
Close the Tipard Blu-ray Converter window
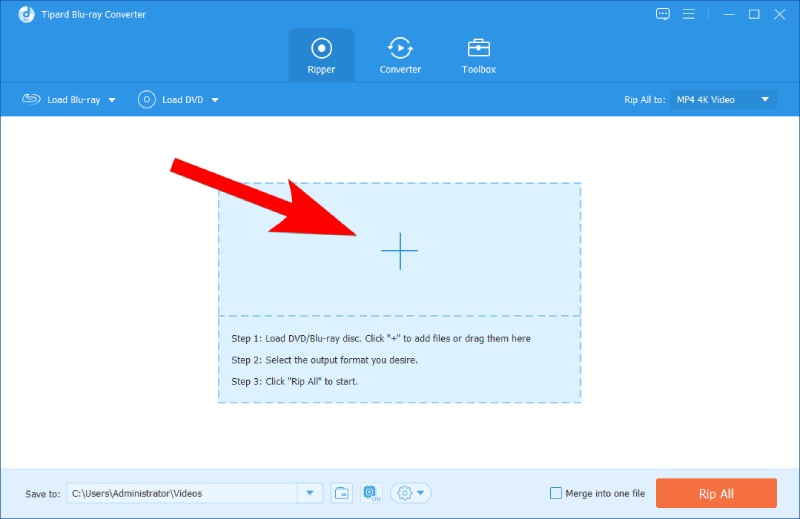pyautogui.click(x=780, y=14)
